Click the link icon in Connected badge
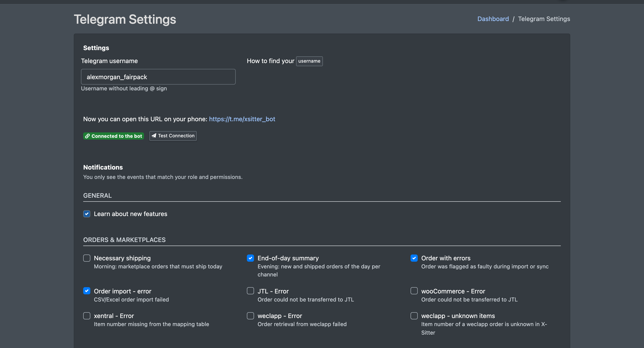The image size is (644, 348). pyautogui.click(x=87, y=136)
